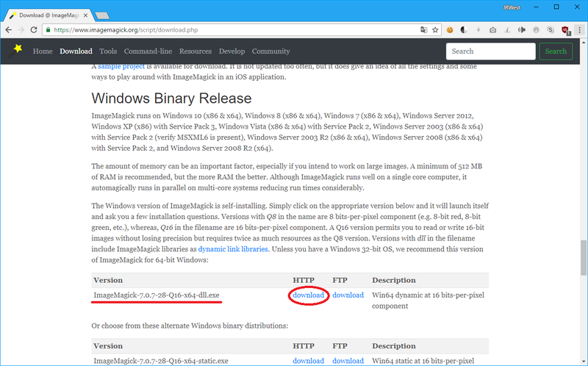Open the 'sample project' link

tap(121, 66)
